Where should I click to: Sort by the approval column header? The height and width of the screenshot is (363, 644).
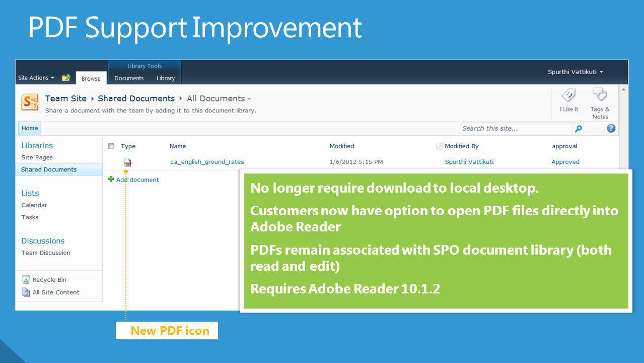point(564,146)
